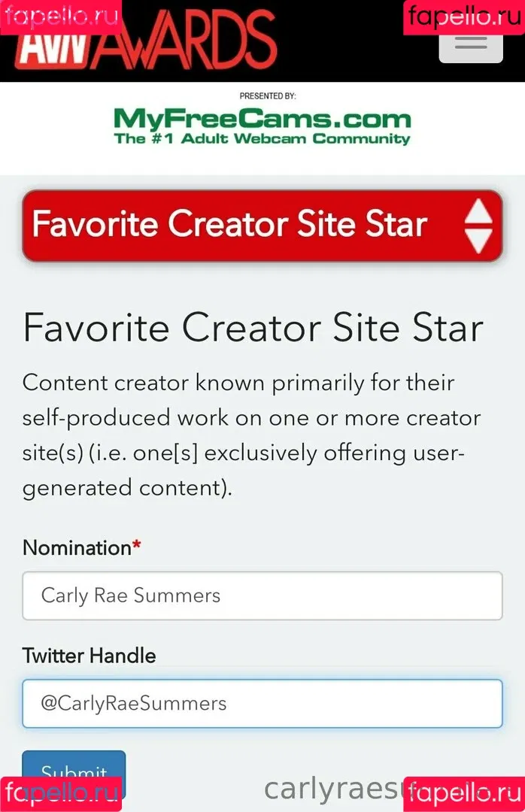Click the up arrow on category selector
Screen dimensions: 525x812
click(478, 211)
